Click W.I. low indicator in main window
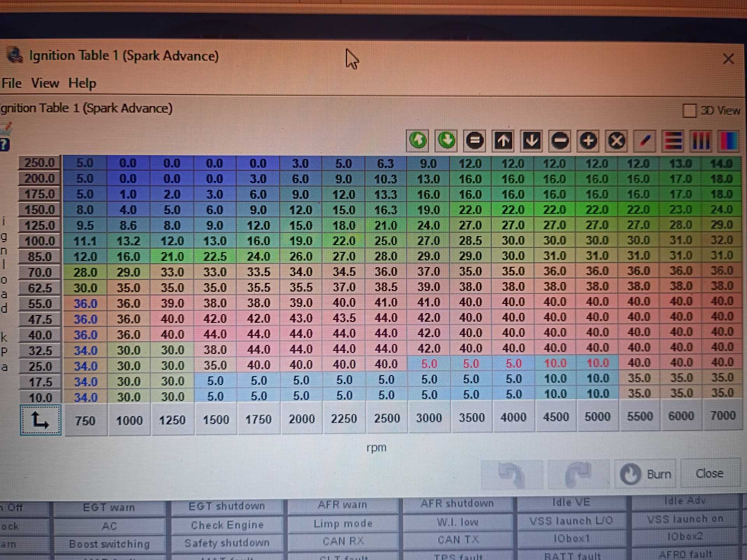The image size is (747, 560). point(458,522)
